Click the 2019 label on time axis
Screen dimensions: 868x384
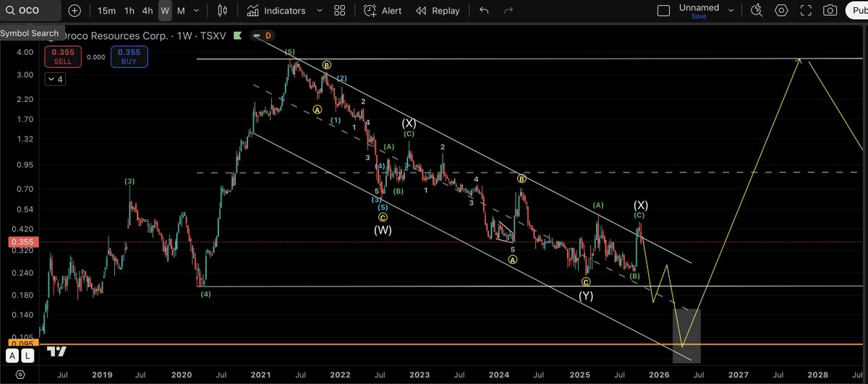pos(102,375)
